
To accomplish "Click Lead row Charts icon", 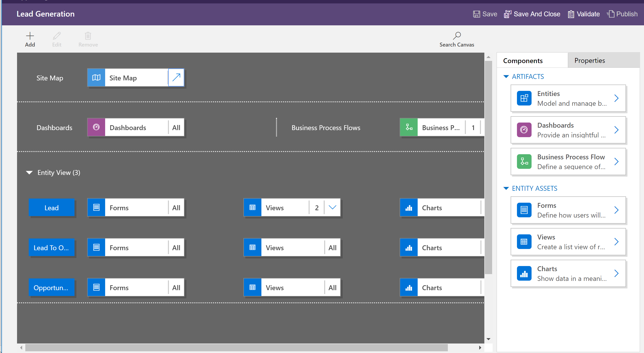I will point(409,207).
